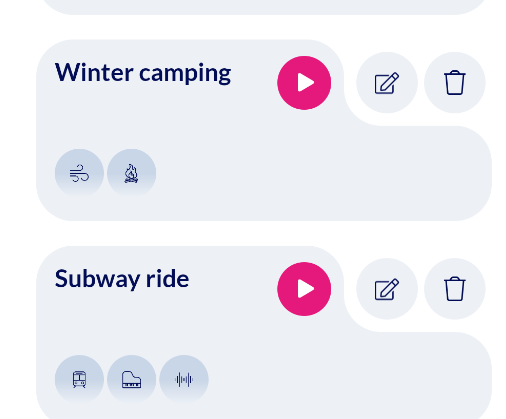Select the audio waveform noise icon
Image resolution: width=506 pixels, height=419 pixels.
[x=184, y=379]
